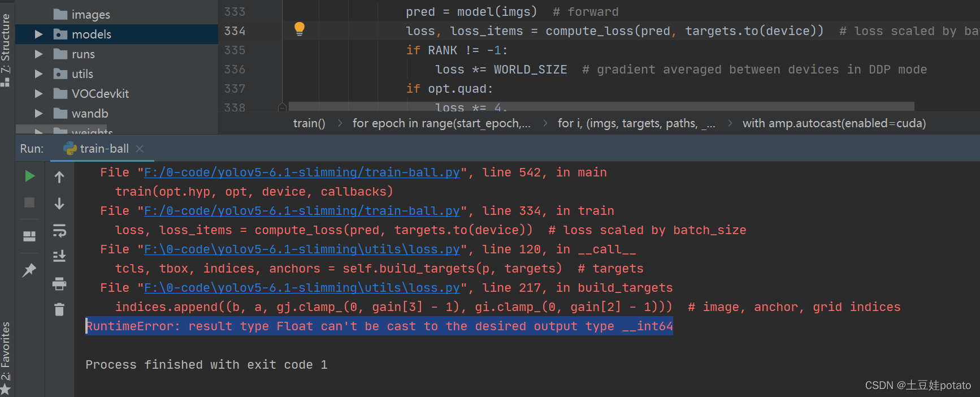
Task: Click 'for i, (imgs, targets' breadcrumb
Action: (636, 123)
